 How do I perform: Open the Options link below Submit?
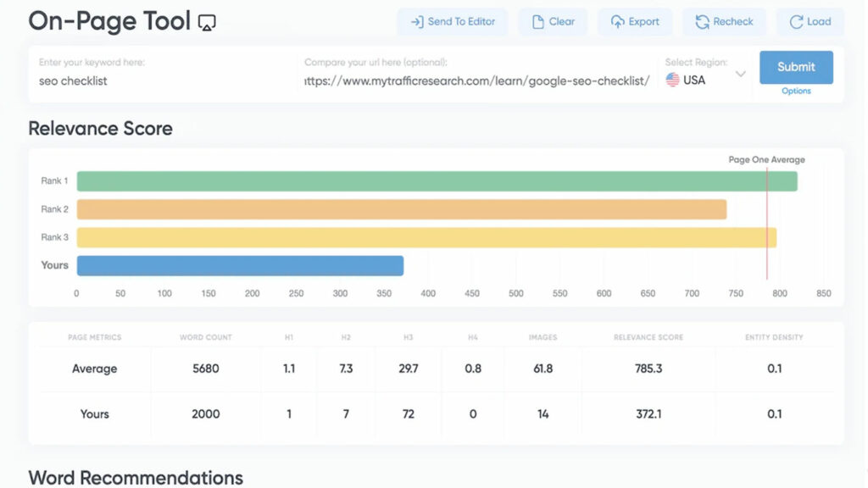click(x=796, y=91)
